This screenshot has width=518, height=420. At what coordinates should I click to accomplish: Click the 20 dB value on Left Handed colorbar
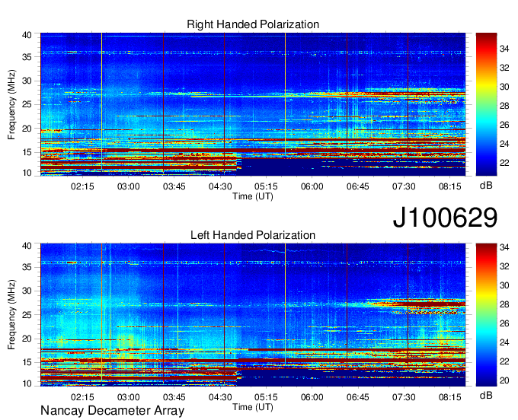click(x=504, y=380)
